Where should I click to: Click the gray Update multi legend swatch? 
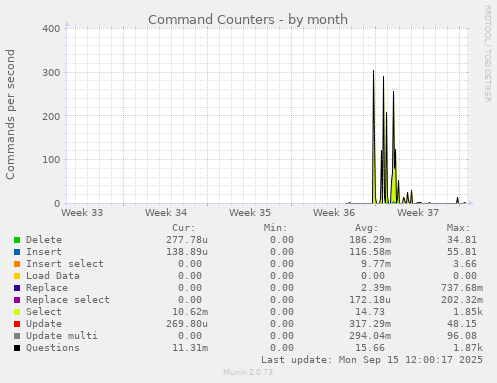coord(17,336)
